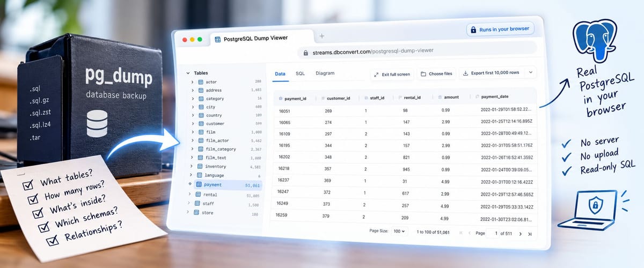The image size is (644, 268).
Task: Sort by the payment_date column header
Action: tap(495, 96)
